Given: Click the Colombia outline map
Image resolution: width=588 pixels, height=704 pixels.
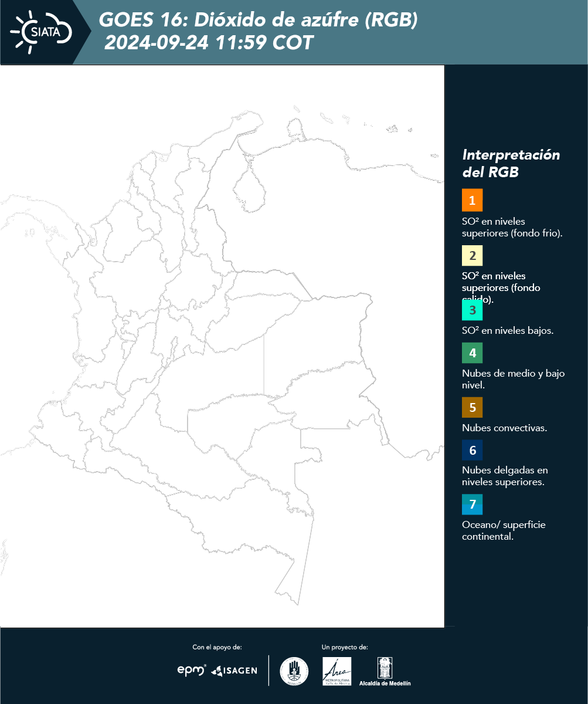Looking at the screenshot, I should coord(222,346).
